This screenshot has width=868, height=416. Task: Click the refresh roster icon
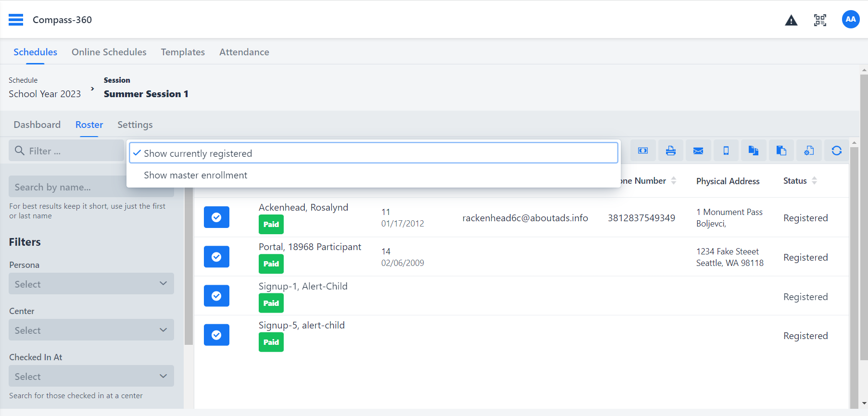(836, 151)
